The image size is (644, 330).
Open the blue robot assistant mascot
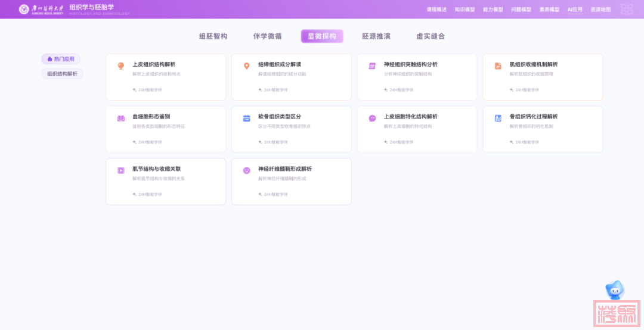[614, 290]
